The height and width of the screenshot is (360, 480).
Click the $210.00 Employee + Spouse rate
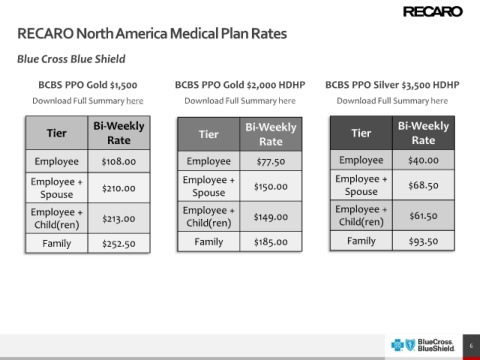pyautogui.click(x=119, y=188)
